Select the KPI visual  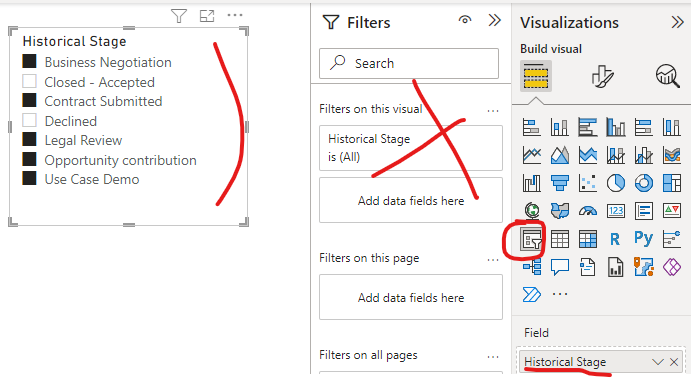(x=672, y=211)
